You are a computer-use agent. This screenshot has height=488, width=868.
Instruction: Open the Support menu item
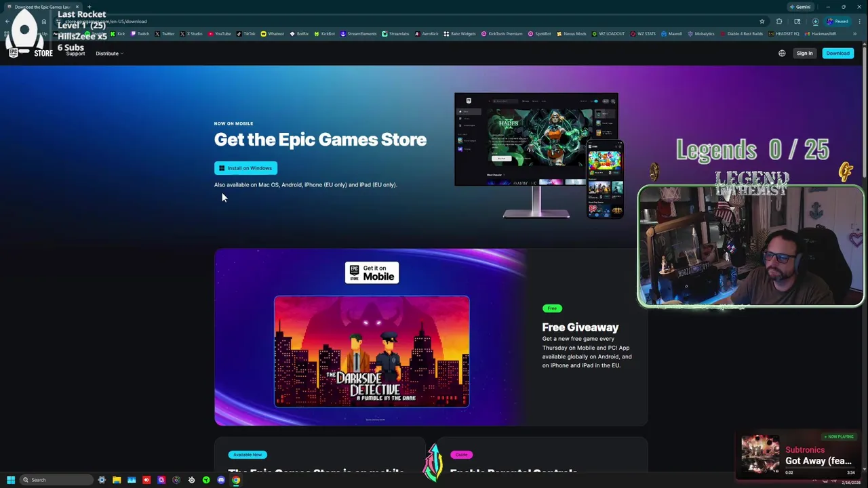coord(75,53)
